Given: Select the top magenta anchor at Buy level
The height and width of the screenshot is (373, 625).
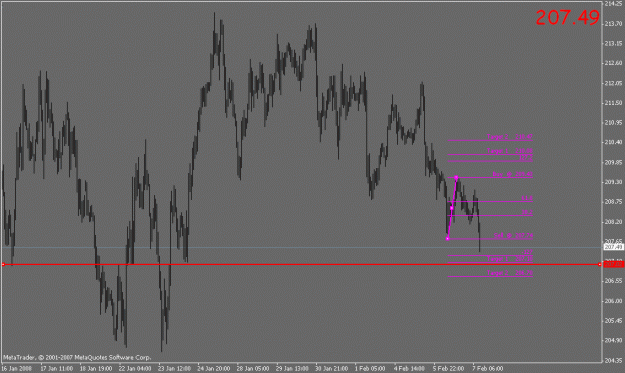Looking at the screenshot, I should coord(456,177).
